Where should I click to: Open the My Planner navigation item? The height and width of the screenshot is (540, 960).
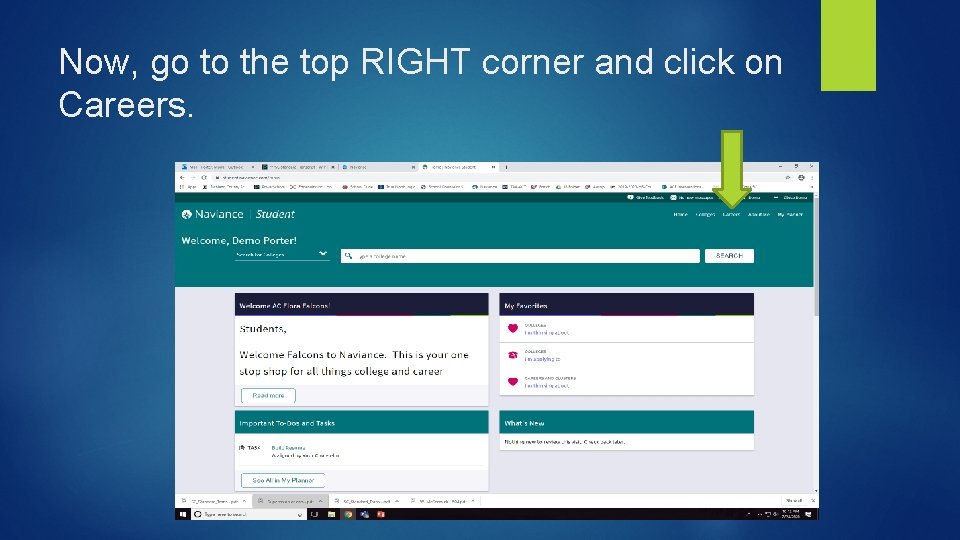(x=790, y=215)
